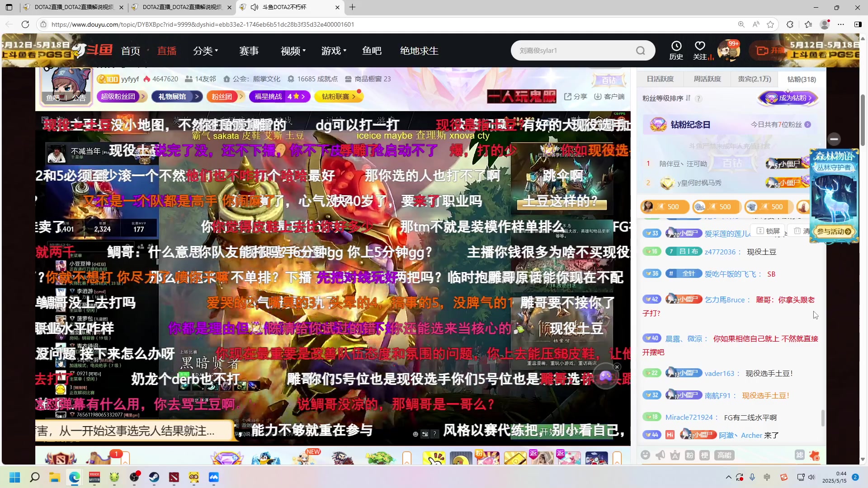The height and width of the screenshot is (488, 868).
Task: Open the user avatar with 99+ badge
Action: coord(728,50)
